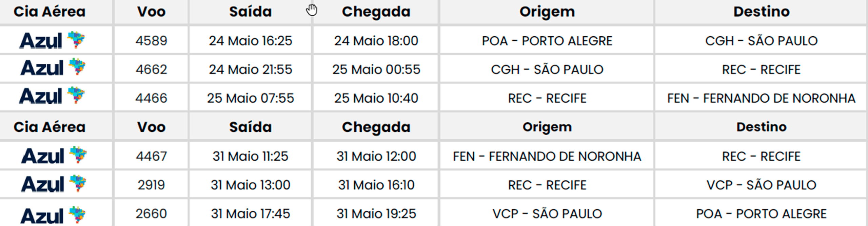Viewport: 868px width, 226px height.
Task: Click flight number 2919 cell
Action: pyautogui.click(x=151, y=185)
